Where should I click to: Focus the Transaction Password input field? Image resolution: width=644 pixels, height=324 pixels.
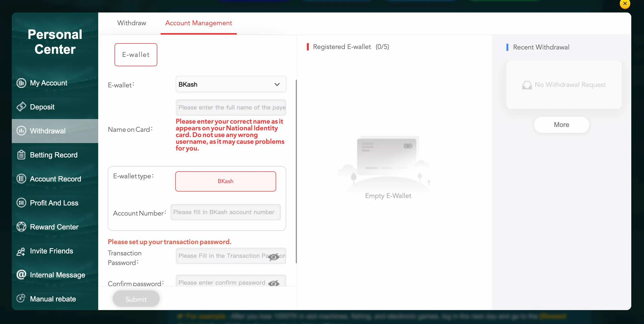tap(231, 256)
